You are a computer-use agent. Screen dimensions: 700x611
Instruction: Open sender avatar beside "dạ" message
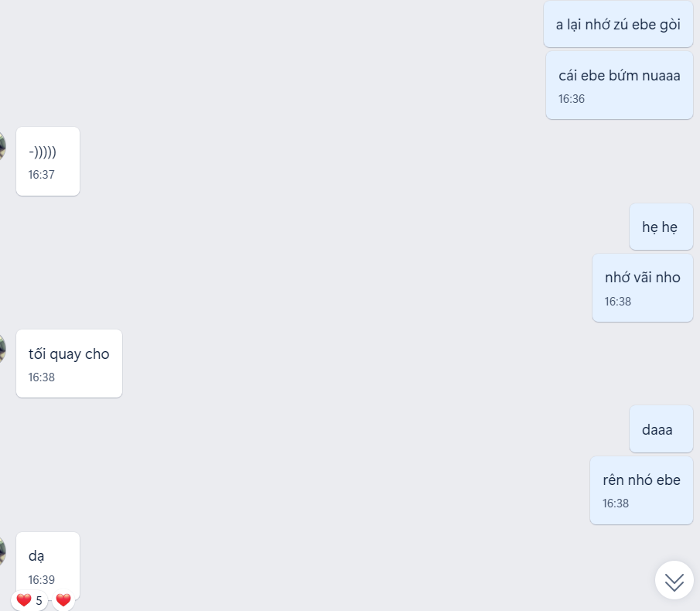click(x=2, y=551)
